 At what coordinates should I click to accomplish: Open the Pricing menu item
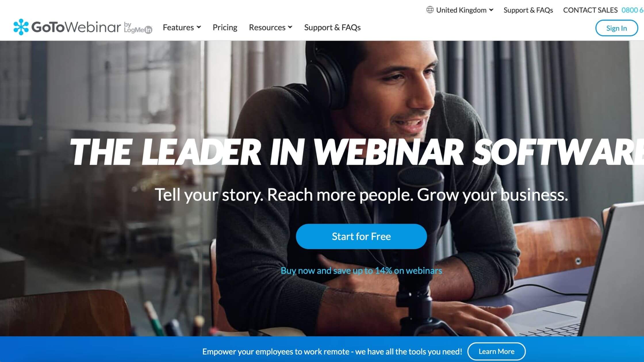[225, 27]
